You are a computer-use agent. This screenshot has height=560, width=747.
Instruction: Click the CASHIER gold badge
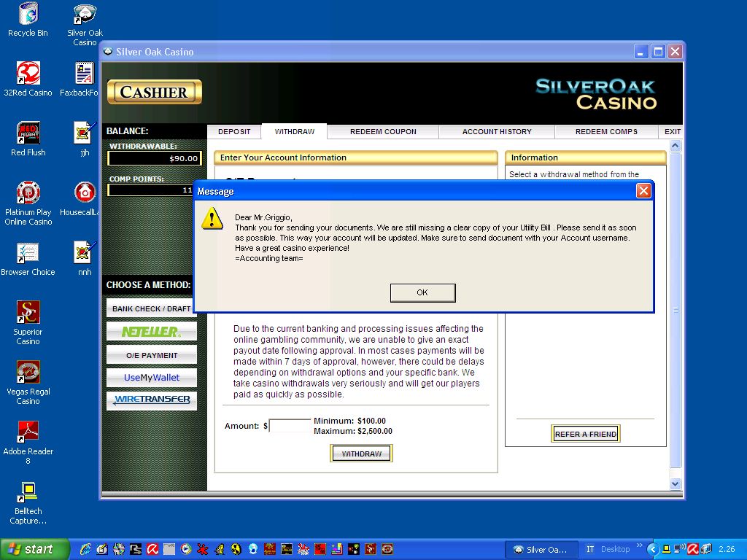point(155,92)
